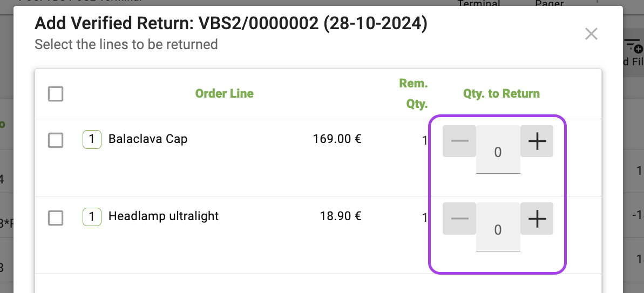Viewport: 644px width, 293px height.
Task: Click the Qty. to Return column header
Action: tap(501, 93)
